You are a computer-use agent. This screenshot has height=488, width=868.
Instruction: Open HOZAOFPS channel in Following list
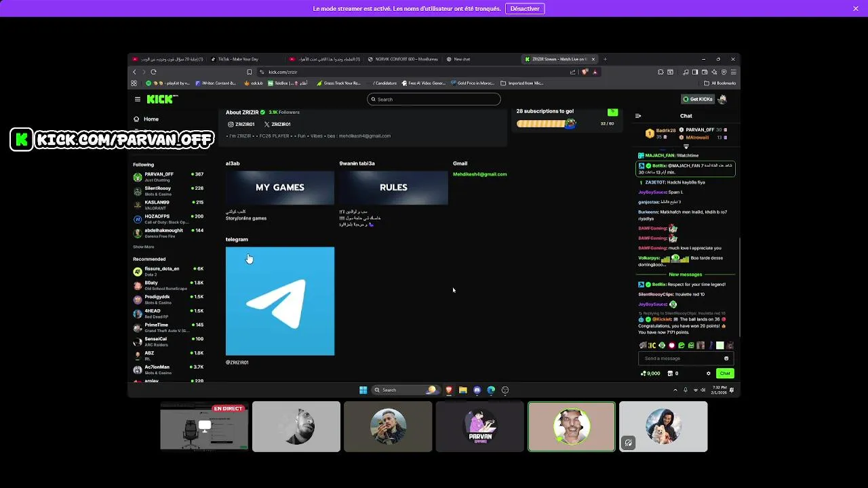pyautogui.click(x=168, y=219)
